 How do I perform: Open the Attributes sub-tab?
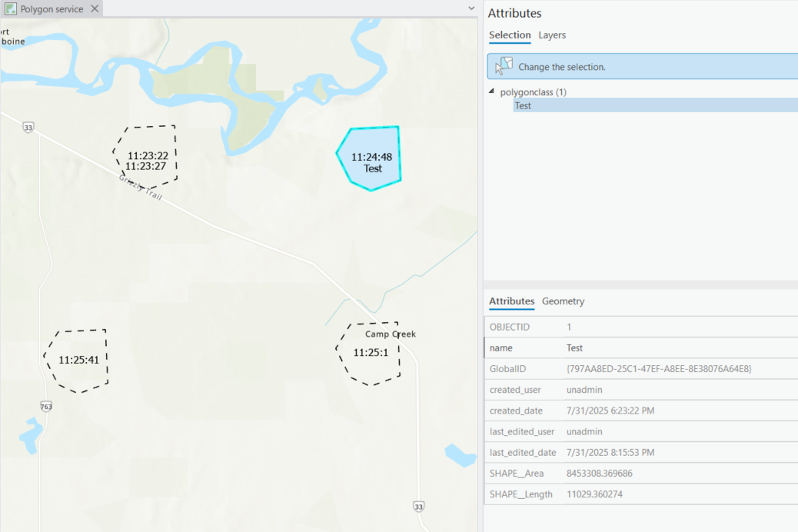[511, 301]
